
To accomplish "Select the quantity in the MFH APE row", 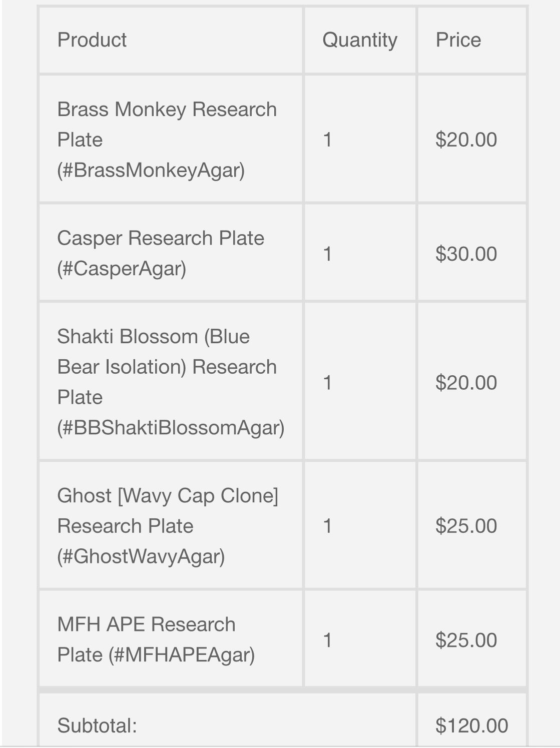I will coord(327,640).
